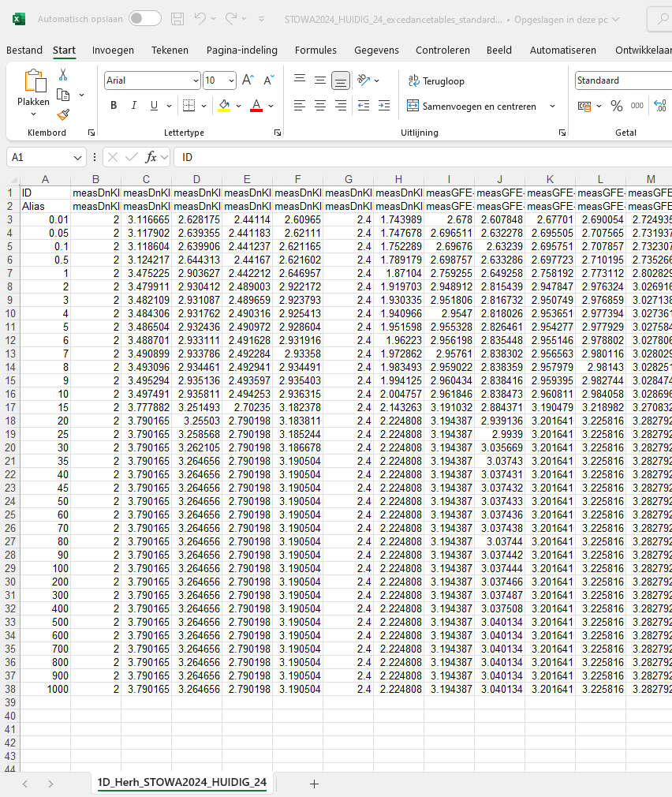The image size is (672, 797).
Task: Open the font color dropdown arrow
Action: tap(271, 106)
